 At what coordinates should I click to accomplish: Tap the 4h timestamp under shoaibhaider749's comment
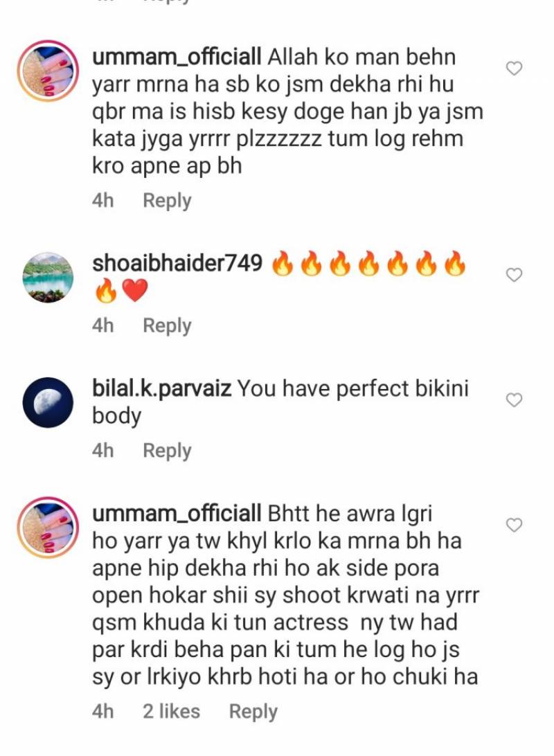tap(102, 325)
